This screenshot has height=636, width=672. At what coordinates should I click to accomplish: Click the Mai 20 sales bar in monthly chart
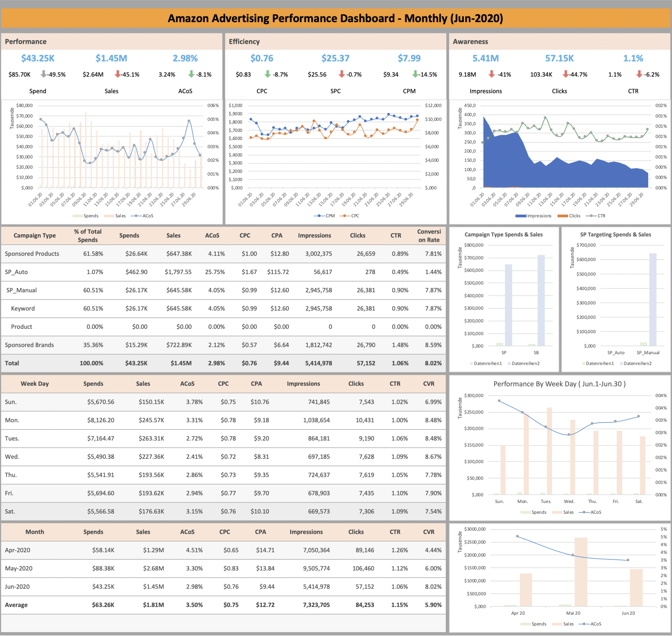click(581, 572)
